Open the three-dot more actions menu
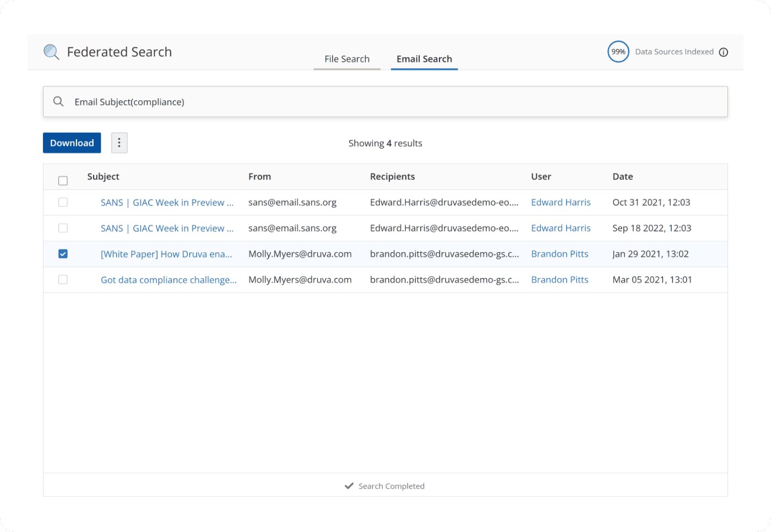The height and width of the screenshot is (532, 771). pos(119,143)
